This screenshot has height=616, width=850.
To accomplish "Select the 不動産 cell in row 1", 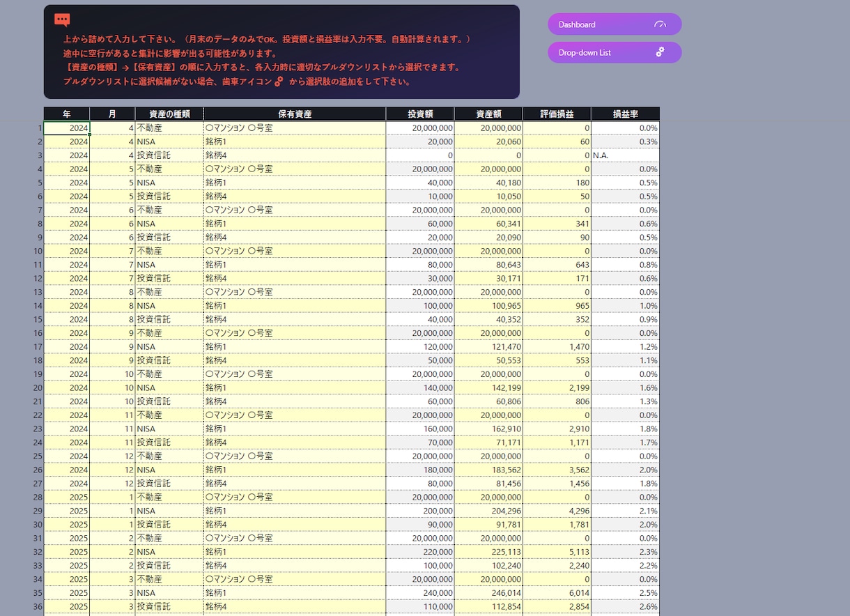I will (x=169, y=128).
